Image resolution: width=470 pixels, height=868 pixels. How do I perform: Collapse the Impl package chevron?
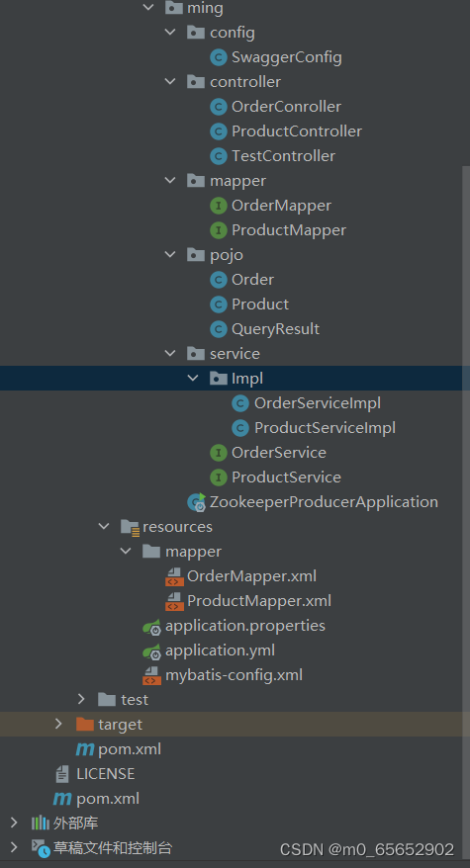point(192,378)
